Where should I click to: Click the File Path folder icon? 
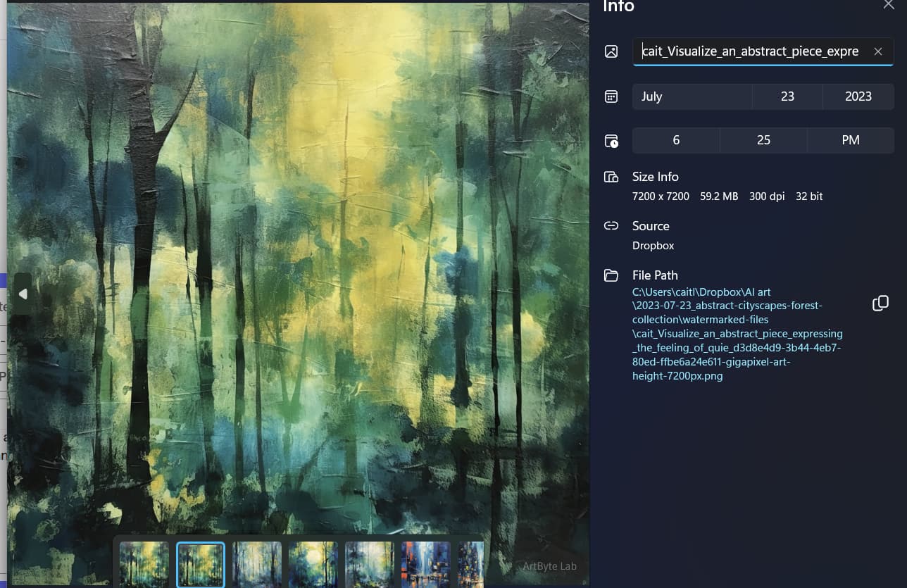(x=611, y=275)
